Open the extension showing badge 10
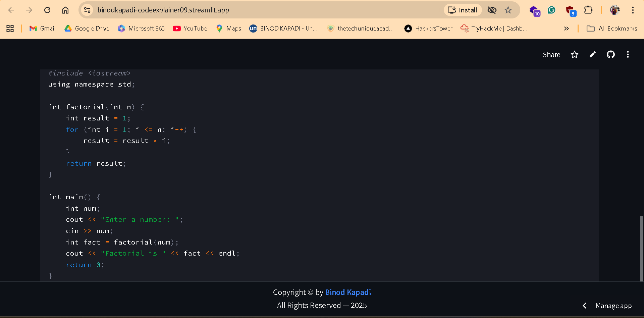 [534, 10]
